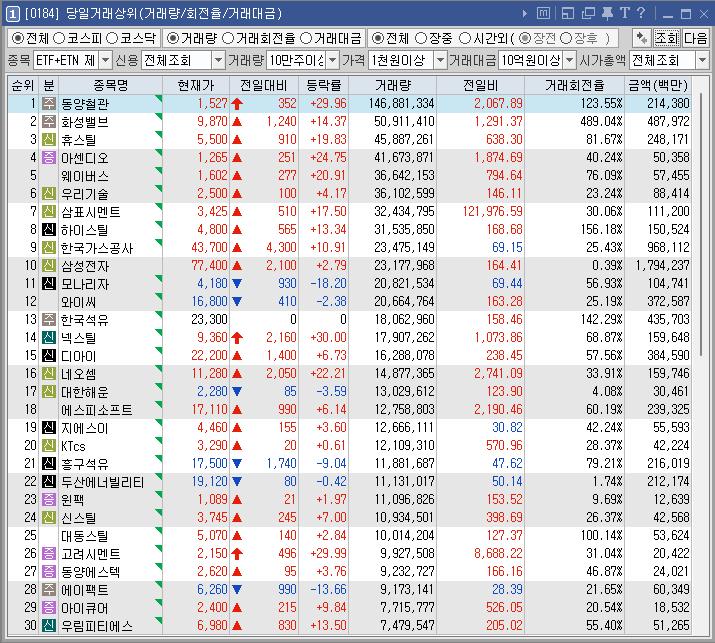Sort by the 순위 column header

click(23, 85)
